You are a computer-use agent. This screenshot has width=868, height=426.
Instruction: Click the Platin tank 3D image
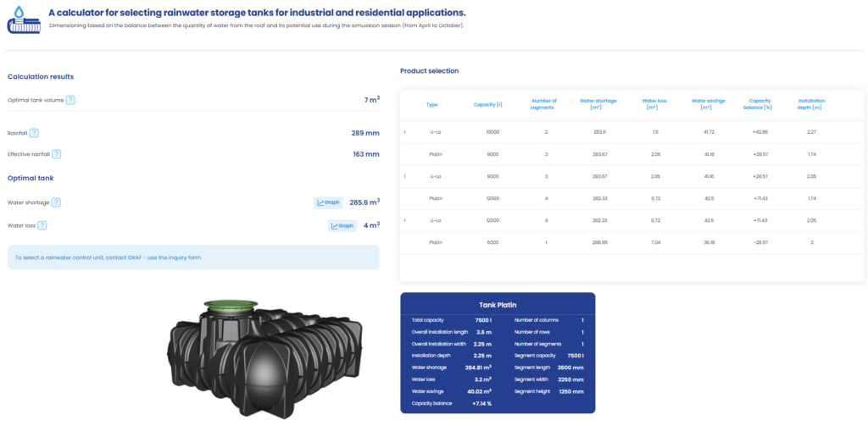coord(264,359)
